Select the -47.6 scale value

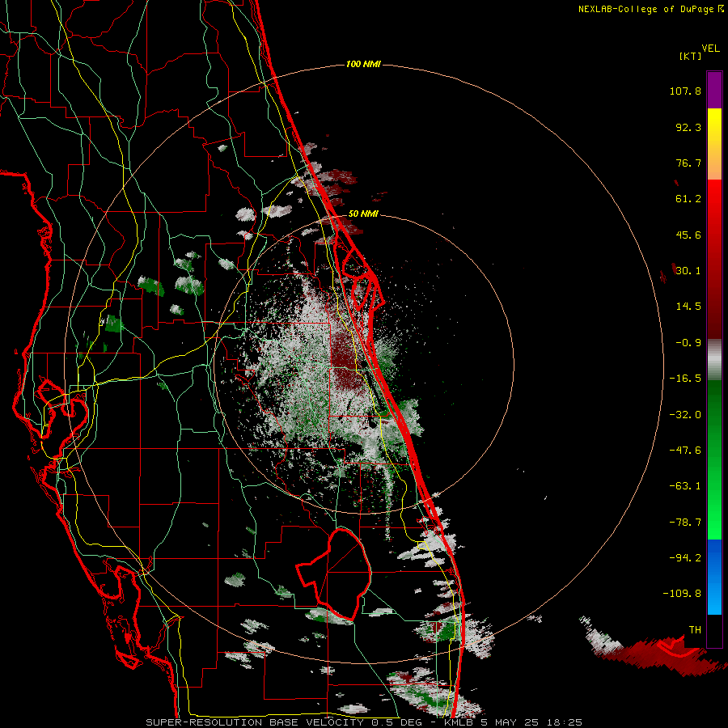(x=685, y=451)
